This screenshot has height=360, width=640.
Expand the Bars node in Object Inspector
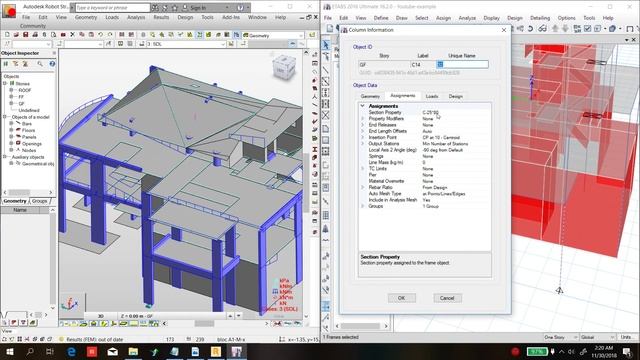11,124
